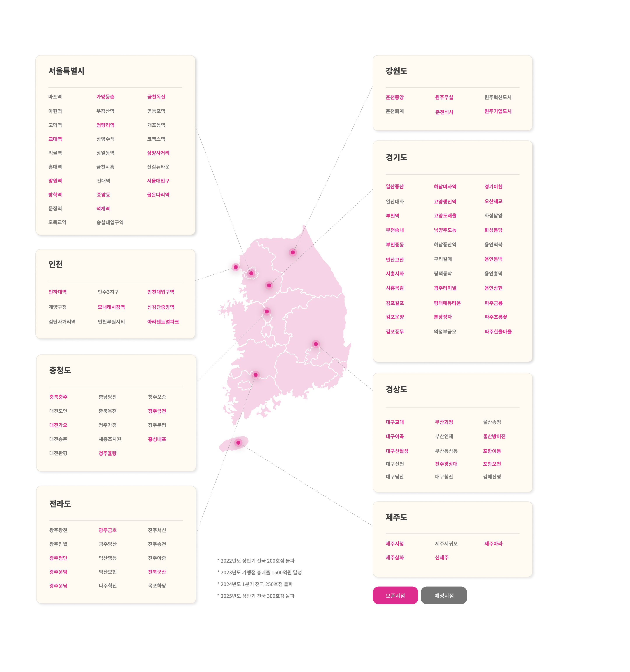
Task: Click 제주시청 in Jeju list
Action: pyautogui.click(x=395, y=544)
